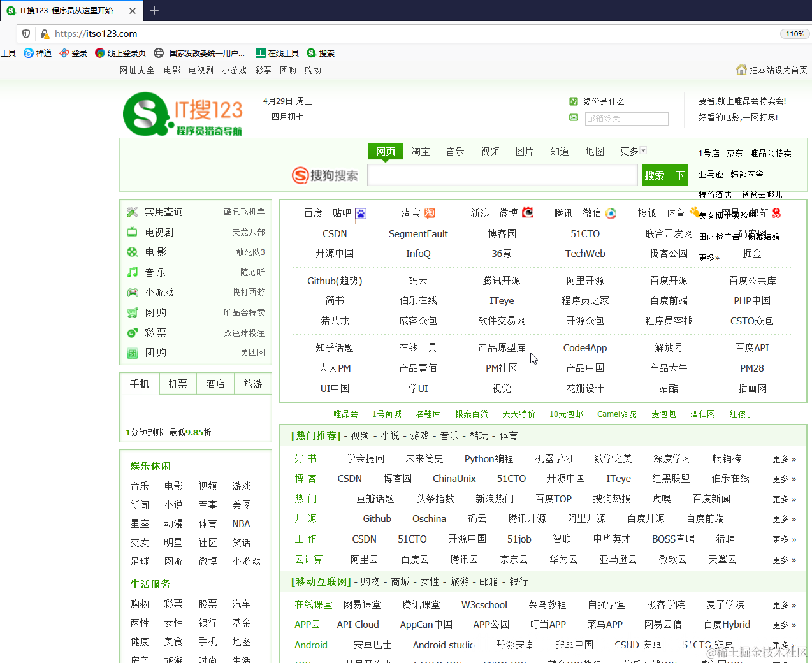Expand 更多 in the 热门 row
This screenshot has width=812, height=663.
tap(785, 499)
